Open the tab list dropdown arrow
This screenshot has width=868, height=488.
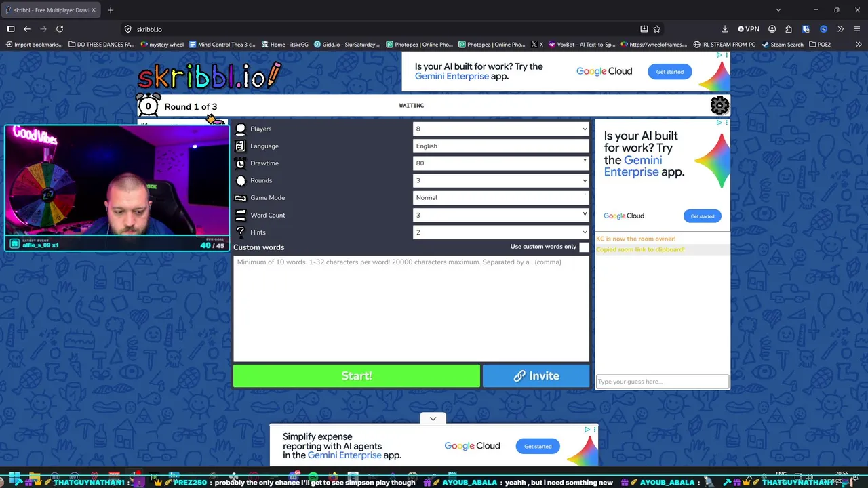click(778, 10)
